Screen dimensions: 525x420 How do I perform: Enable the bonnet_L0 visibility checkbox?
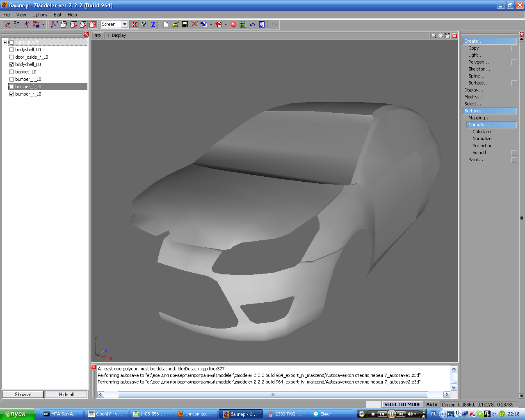point(11,72)
